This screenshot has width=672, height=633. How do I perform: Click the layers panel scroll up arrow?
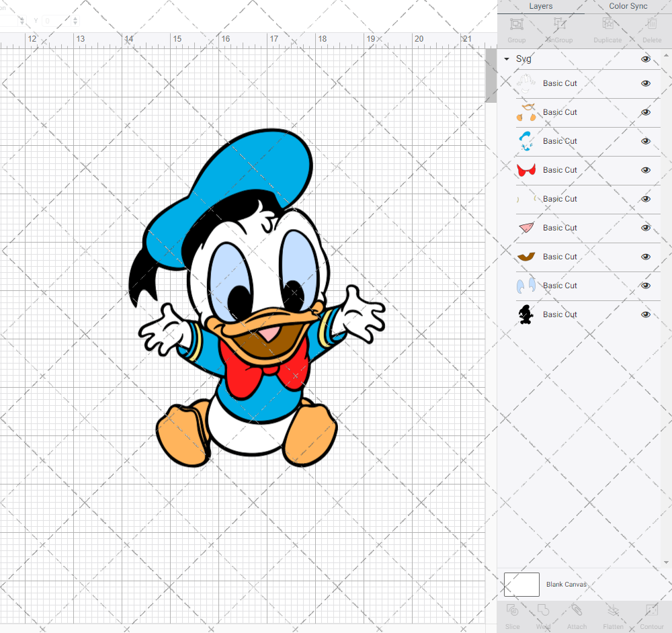coord(665,56)
